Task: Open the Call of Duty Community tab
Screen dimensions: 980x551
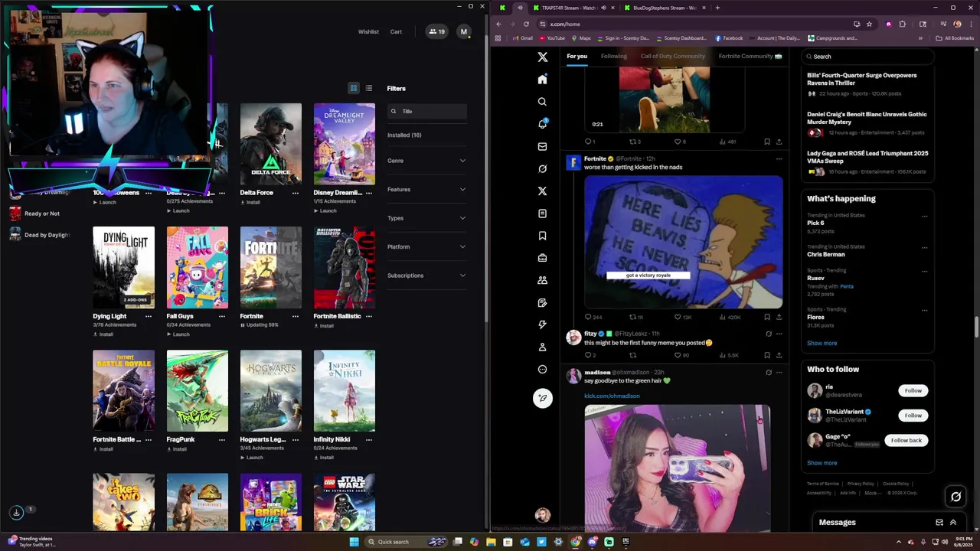Action: (673, 56)
